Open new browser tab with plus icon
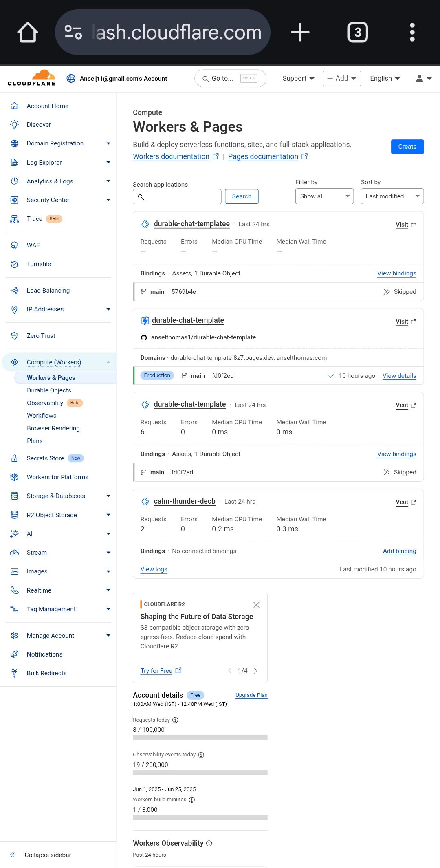The image size is (440, 868). point(300,32)
